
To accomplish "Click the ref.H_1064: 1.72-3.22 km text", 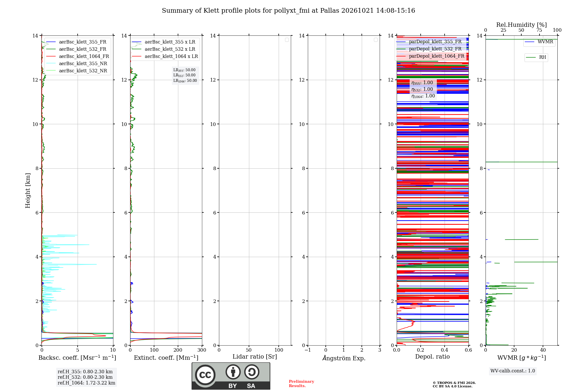I will pos(87,383).
